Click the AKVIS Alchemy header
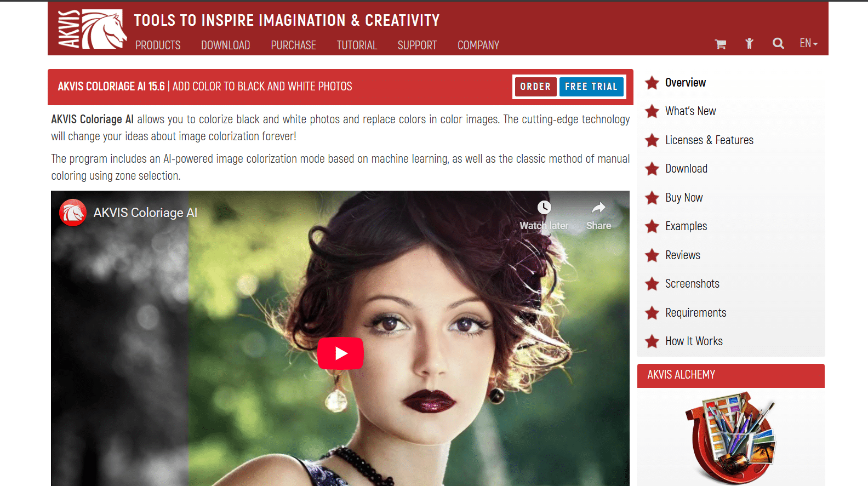Image resolution: width=868 pixels, height=486 pixels. [681, 375]
